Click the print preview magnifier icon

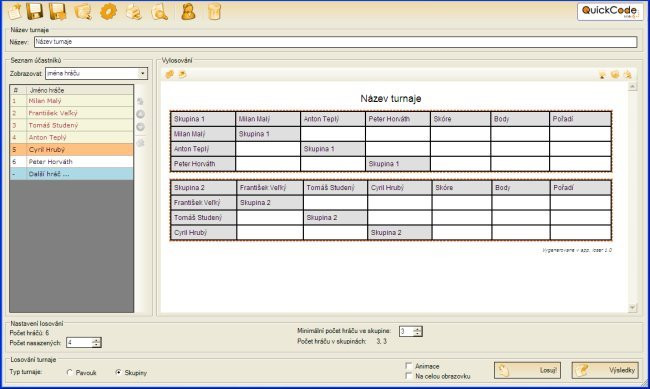[159, 12]
